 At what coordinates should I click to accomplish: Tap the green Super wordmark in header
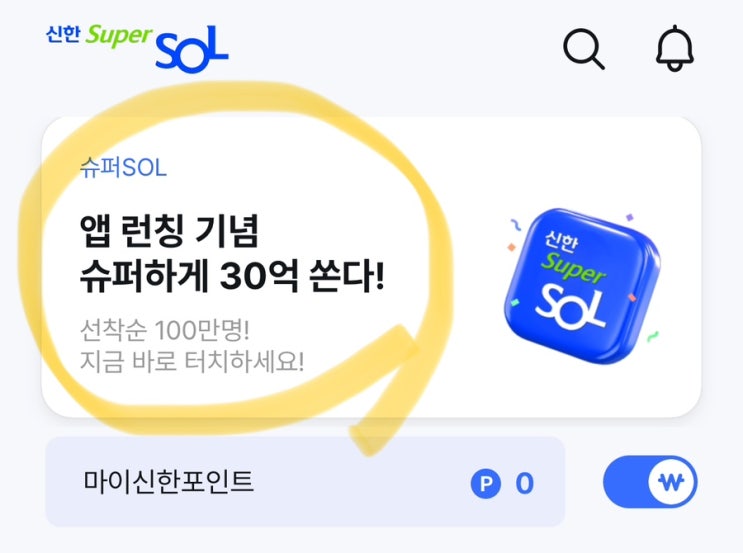click(118, 36)
